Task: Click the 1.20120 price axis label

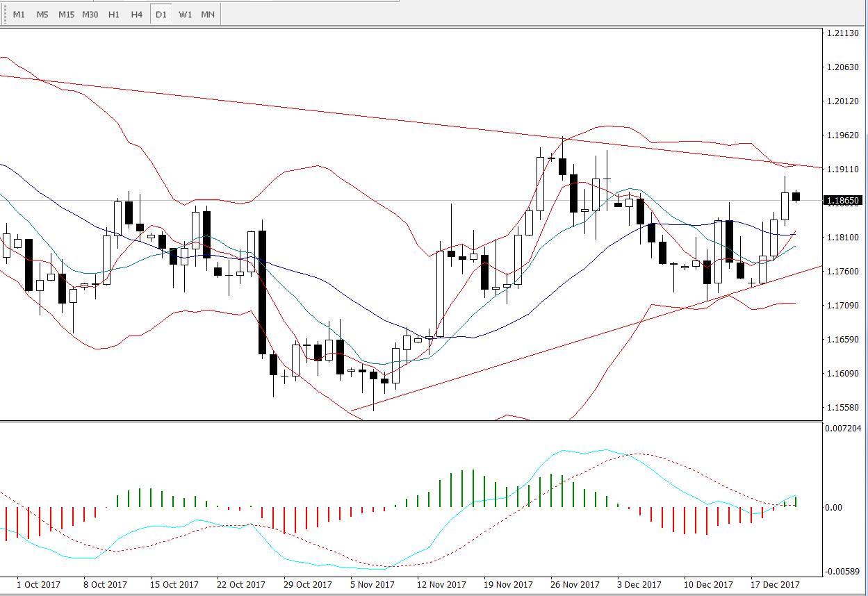Action: coord(843,101)
